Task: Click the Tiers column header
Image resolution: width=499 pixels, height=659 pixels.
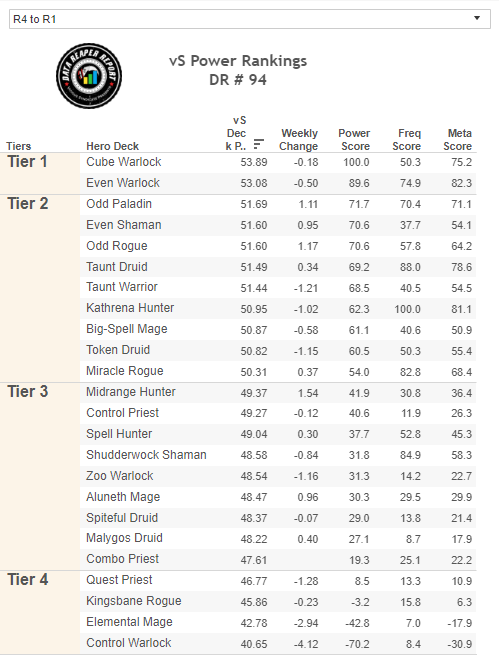Action: coord(18,146)
